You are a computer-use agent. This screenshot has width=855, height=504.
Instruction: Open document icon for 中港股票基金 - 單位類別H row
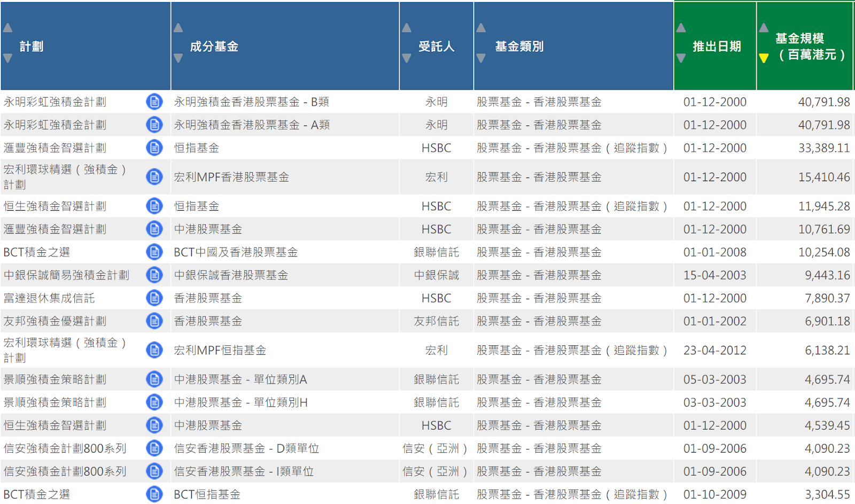click(154, 402)
